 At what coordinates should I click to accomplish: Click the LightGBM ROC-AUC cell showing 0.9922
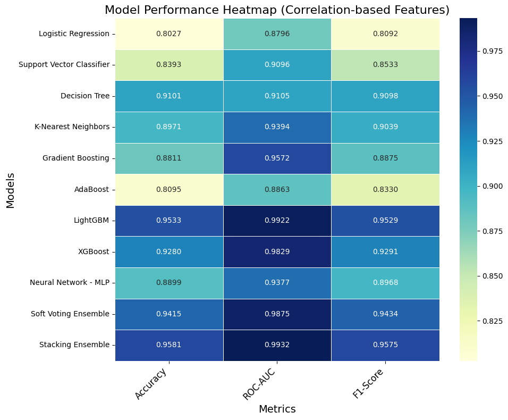point(277,221)
